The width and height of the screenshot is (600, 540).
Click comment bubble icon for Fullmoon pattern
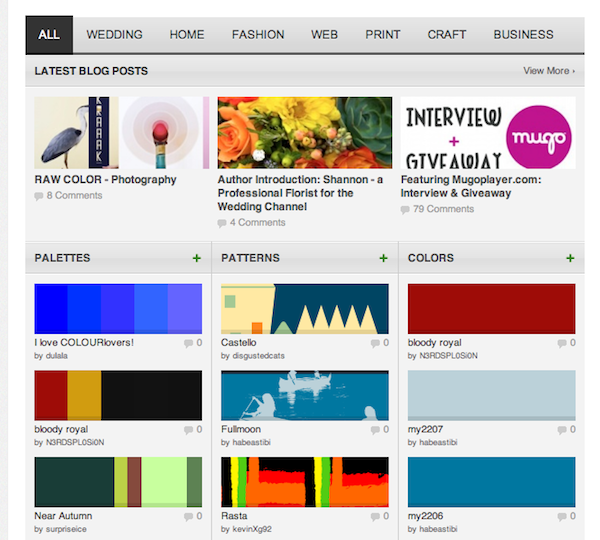(373, 430)
